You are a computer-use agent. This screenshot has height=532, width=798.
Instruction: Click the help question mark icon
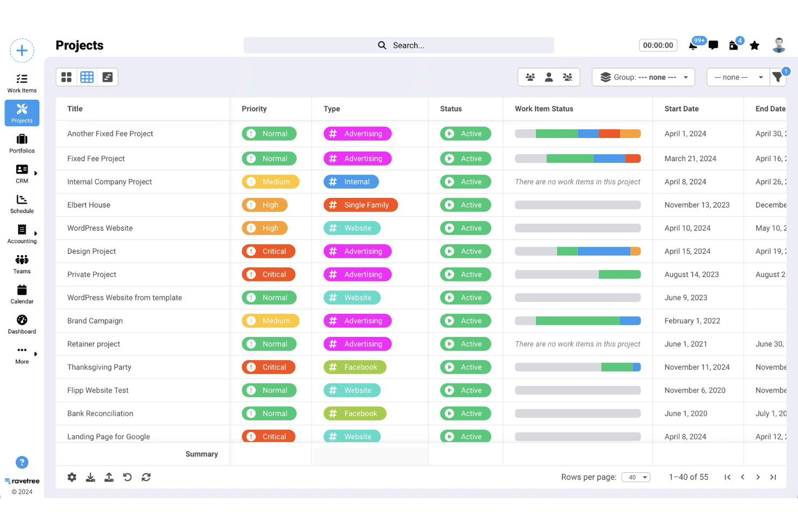(x=22, y=462)
